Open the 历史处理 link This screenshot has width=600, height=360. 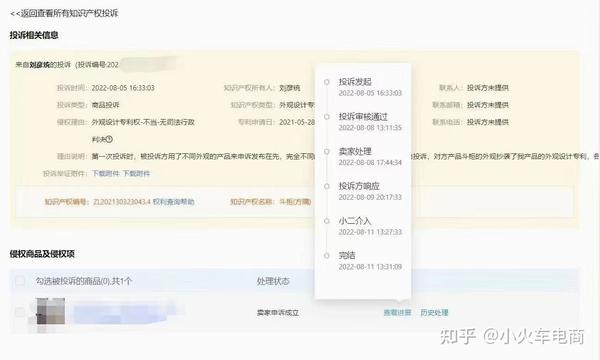[x=434, y=313]
